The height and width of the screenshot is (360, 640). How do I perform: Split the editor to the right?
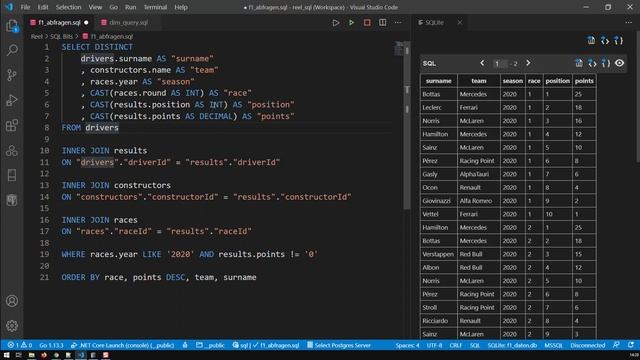click(x=382, y=23)
